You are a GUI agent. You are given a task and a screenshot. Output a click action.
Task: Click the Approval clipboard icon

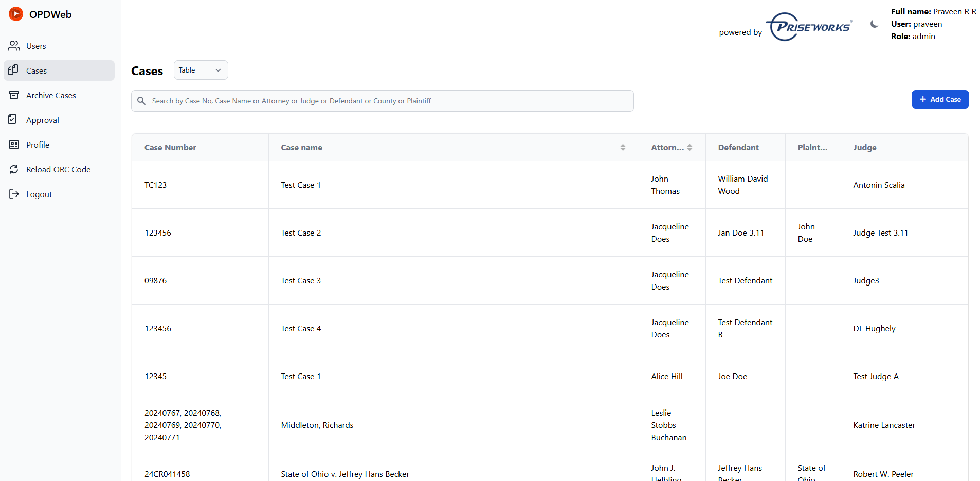13,119
